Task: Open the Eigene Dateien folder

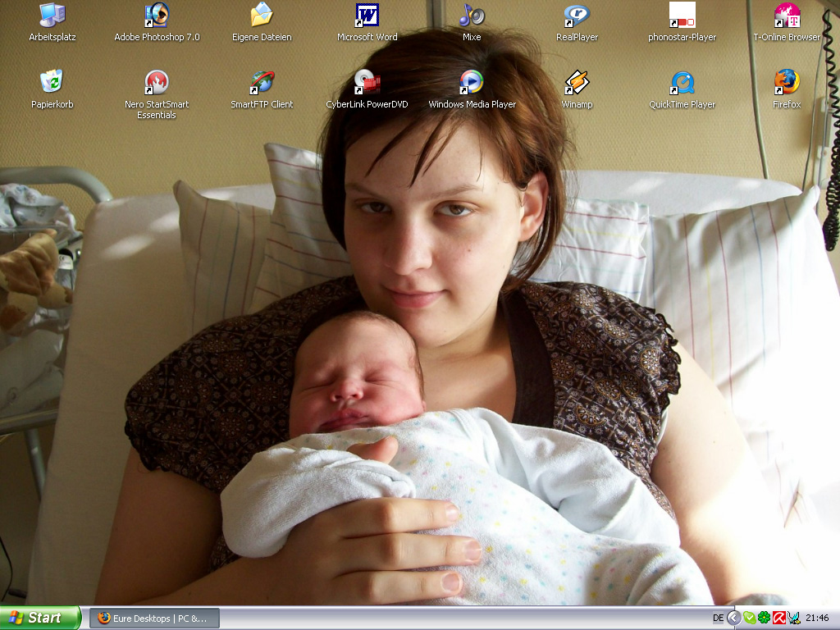Action: click(x=262, y=16)
